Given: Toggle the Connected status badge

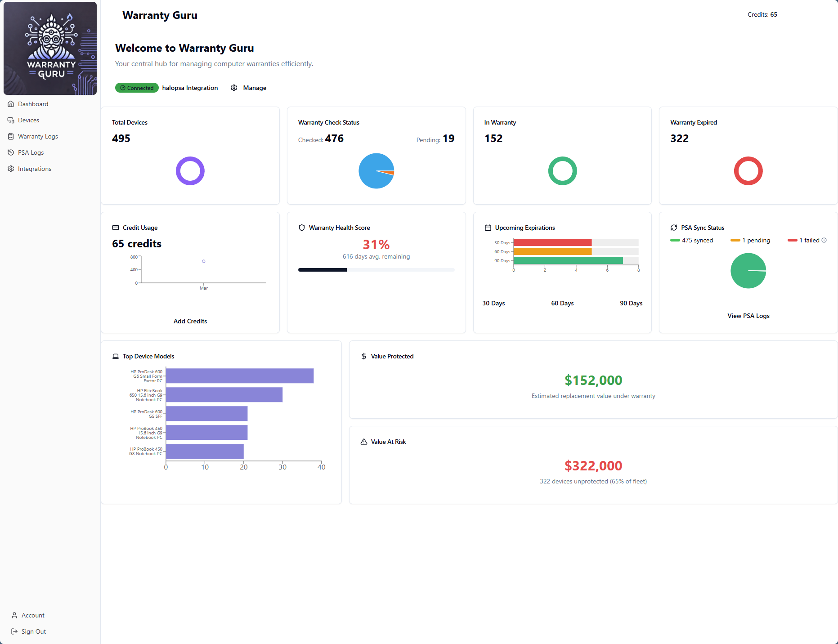Looking at the screenshot, I should 137,88.
